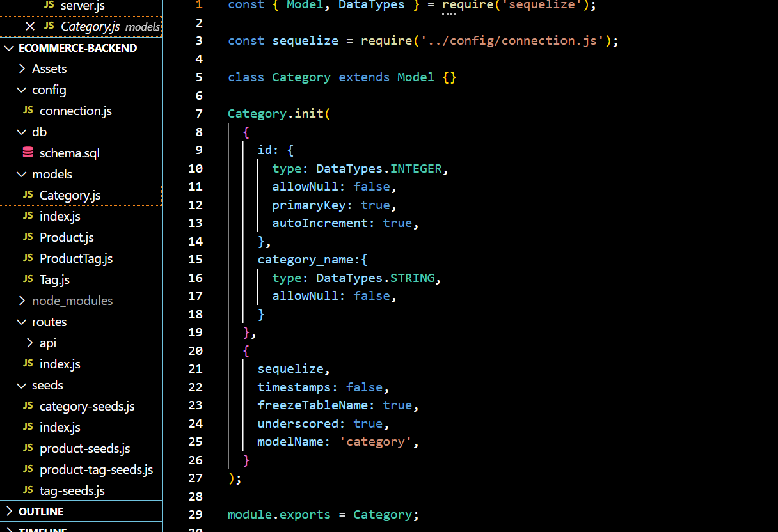Image resolution: width=778 pixels, height=532 pixels.
Task: Click 'Category' class name on line 5
Action: click(301, 77)
